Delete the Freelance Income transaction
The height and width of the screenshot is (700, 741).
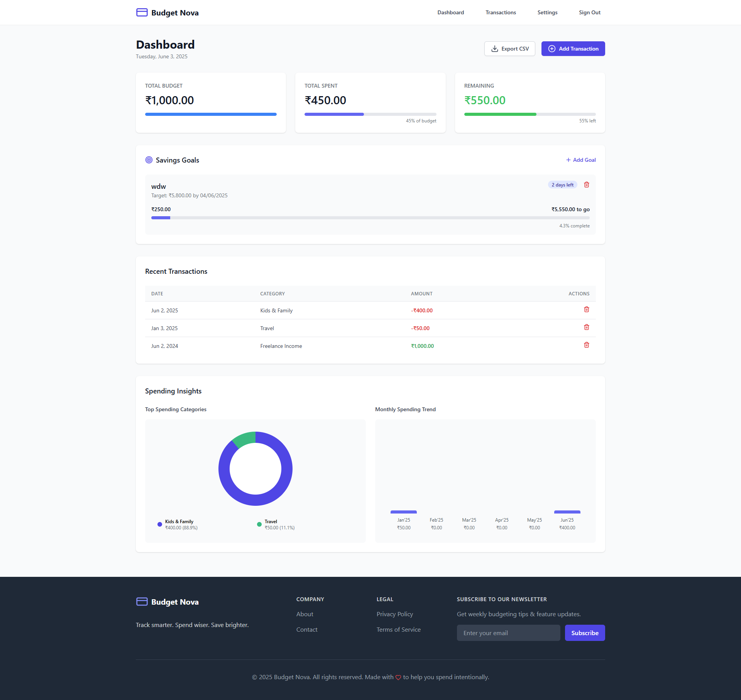586,345
